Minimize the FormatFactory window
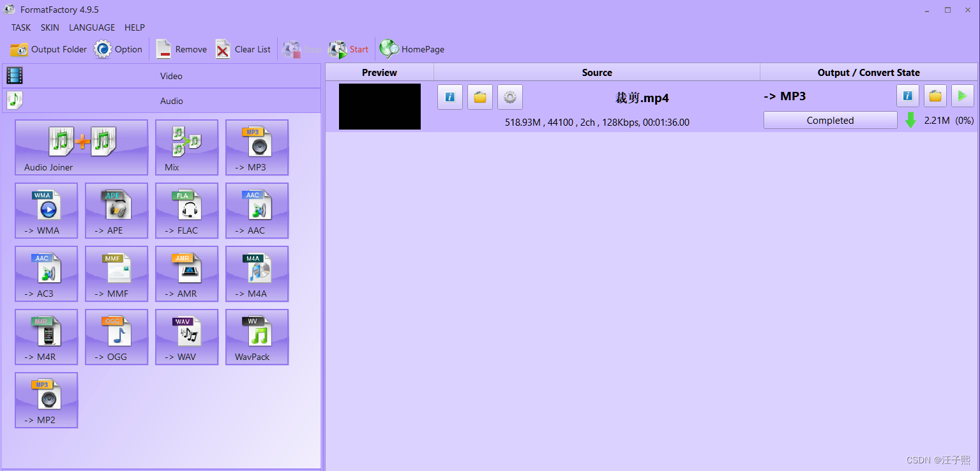The image size is (980, 471). pyautogui.click(x=928, y=10)
